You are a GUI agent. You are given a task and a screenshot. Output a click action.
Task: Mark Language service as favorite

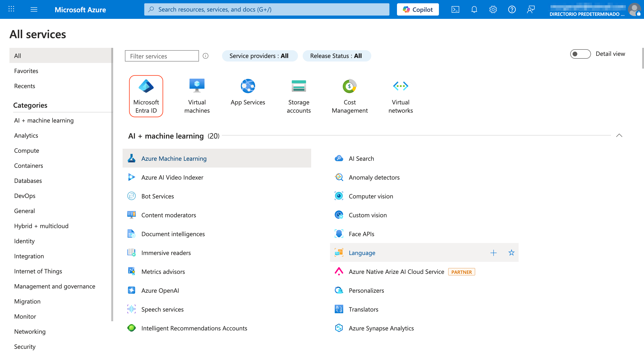click(x=511, y=252)
